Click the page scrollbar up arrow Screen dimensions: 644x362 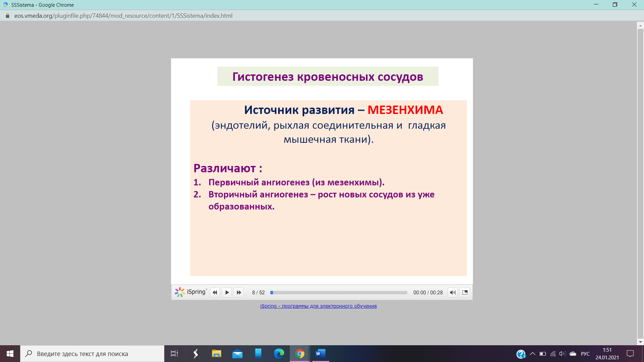tap(640, 25)
